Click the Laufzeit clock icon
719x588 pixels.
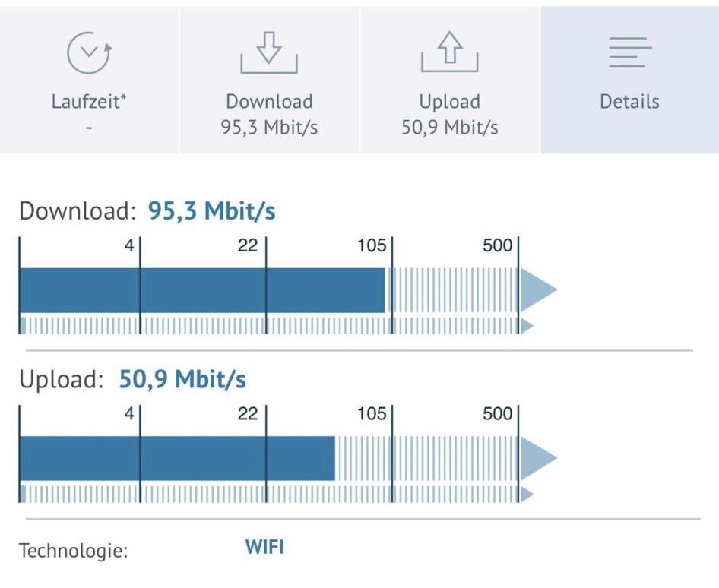click(x=90, y=52)
